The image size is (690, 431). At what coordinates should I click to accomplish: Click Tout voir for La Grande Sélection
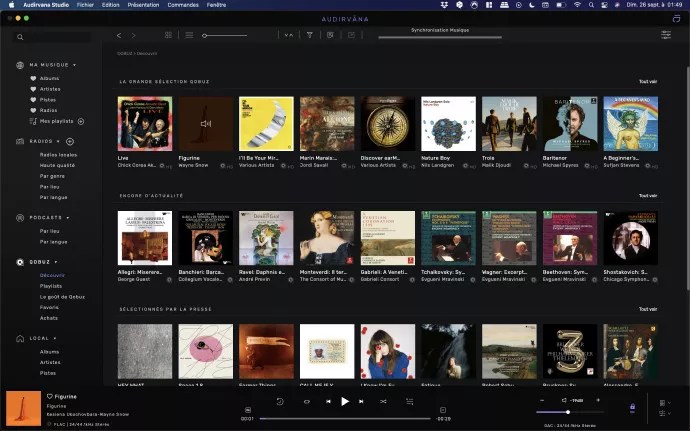[x=648, y=82]
